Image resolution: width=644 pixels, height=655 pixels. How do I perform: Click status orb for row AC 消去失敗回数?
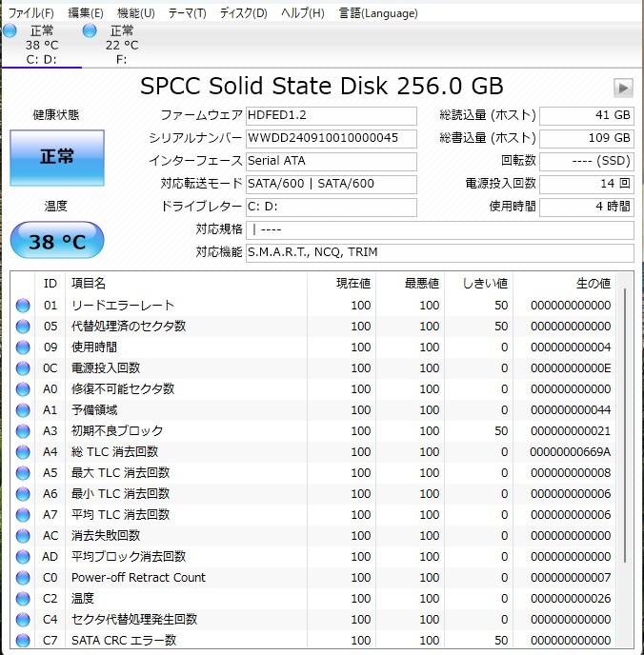[23, 536]
